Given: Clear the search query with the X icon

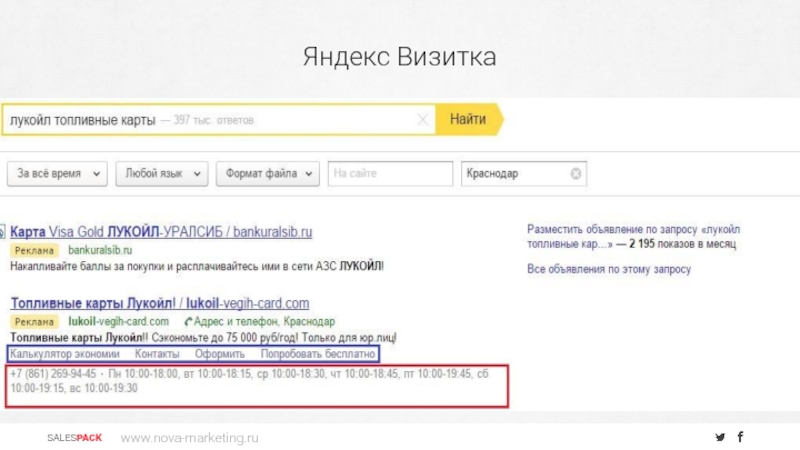Looking at the screenshot, I should click(x=422, y=120).
